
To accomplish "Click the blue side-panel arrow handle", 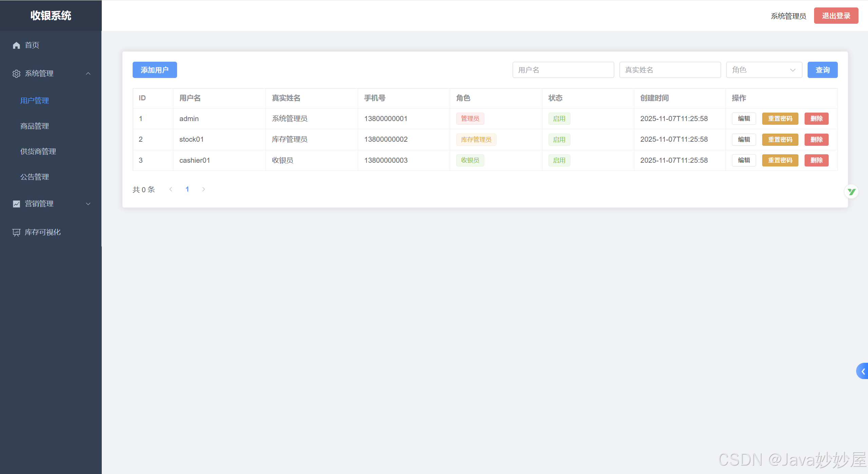I will pos(863,371).
